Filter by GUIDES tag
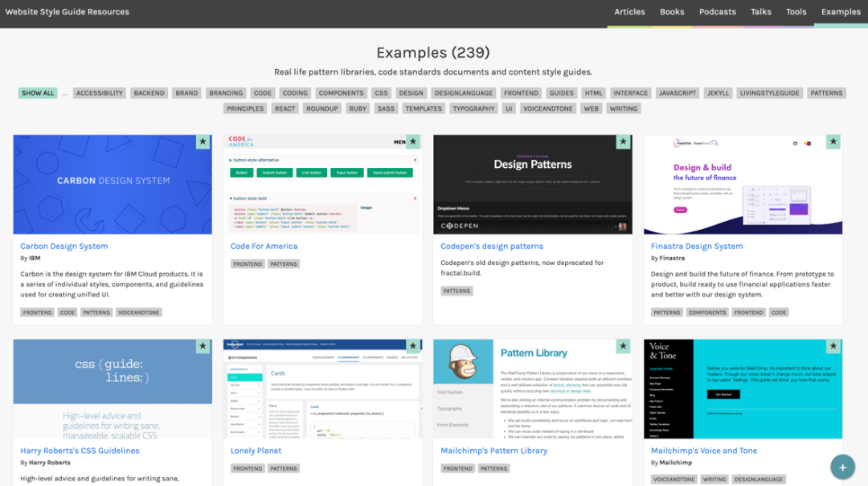868x486 pixels. coord(561,93)
